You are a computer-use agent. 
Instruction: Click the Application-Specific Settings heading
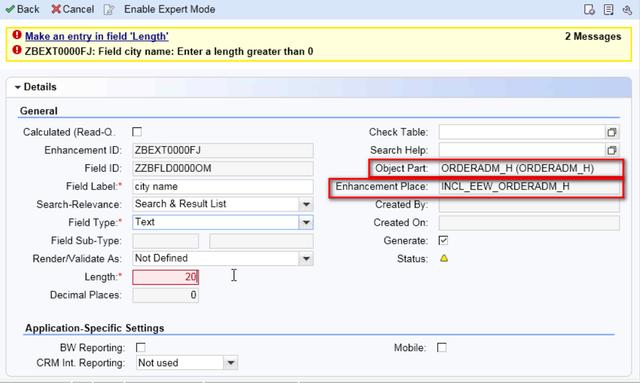95,328
